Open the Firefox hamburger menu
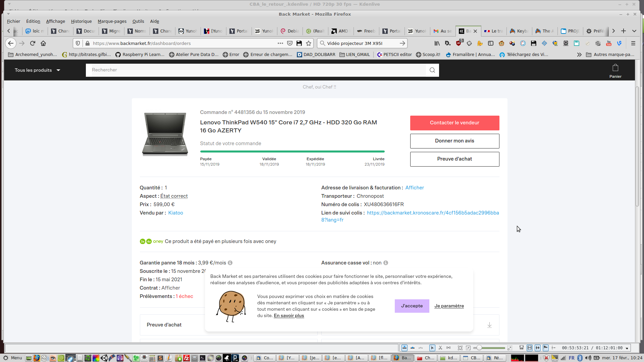The width and height of the screenshot is (644, 362). click(x=633, y=43)
